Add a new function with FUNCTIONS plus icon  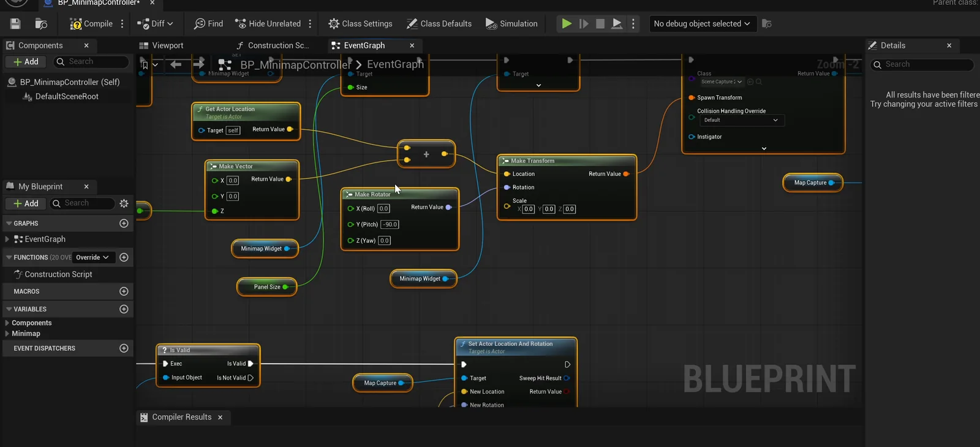[x=124, y=258]
